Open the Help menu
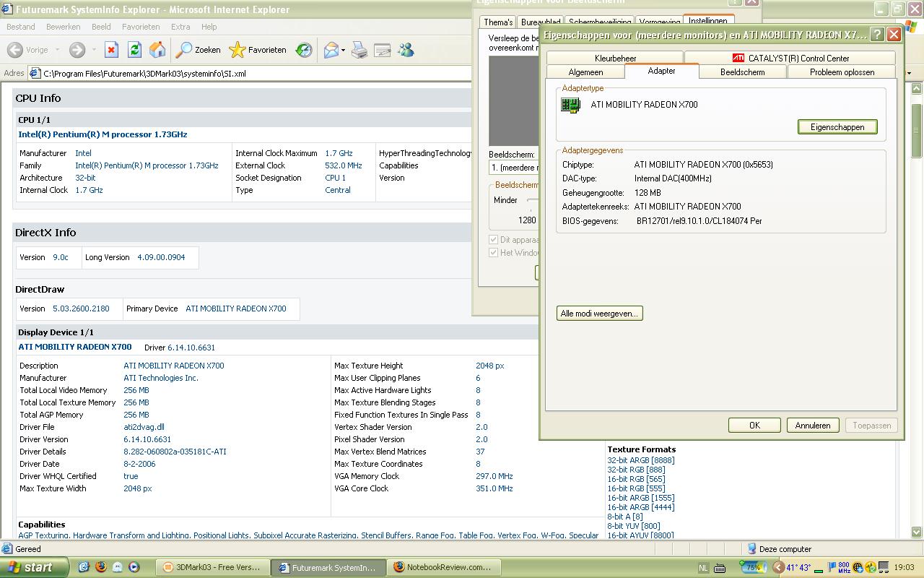The height and width of the screenshot is (578, 924). (x=209, y=27)
